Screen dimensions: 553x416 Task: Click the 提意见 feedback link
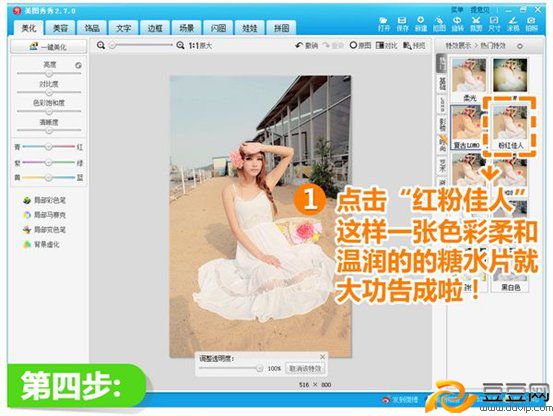[480, 10]
